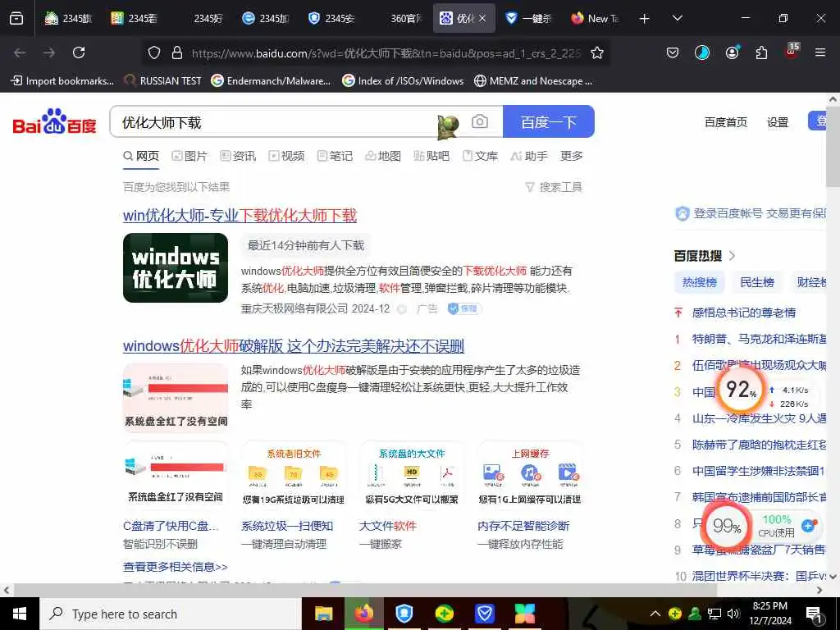Switch to New Tab browser tab
840x630 pixels.
tap(595, 18)
